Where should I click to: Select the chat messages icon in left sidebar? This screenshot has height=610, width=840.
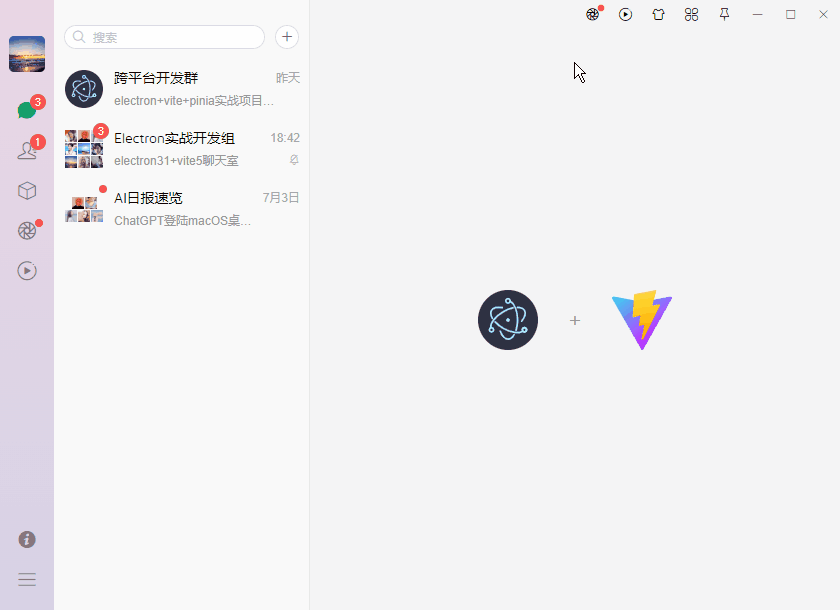coord(27,110)
